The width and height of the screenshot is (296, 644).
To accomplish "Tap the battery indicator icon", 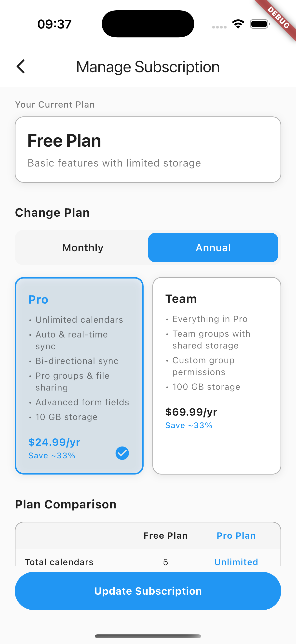I will [259, 24].
